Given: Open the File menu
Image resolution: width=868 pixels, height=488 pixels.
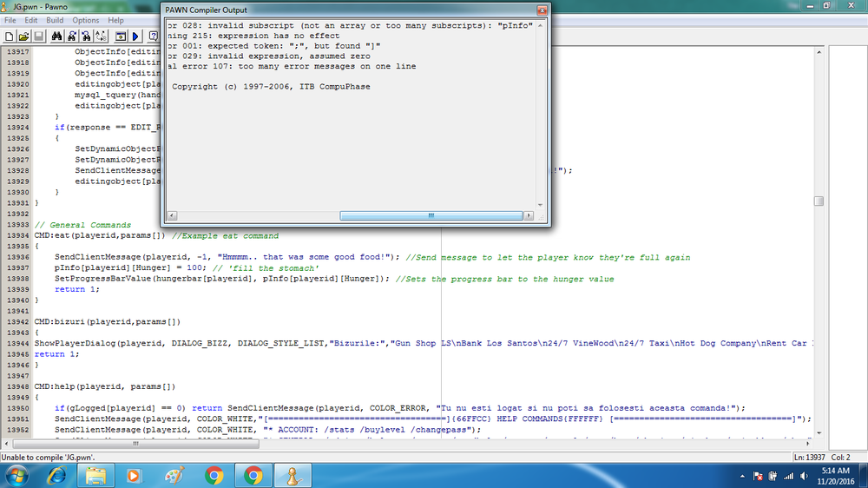Looking at the screenshot, I should click(x=10, y=20).
